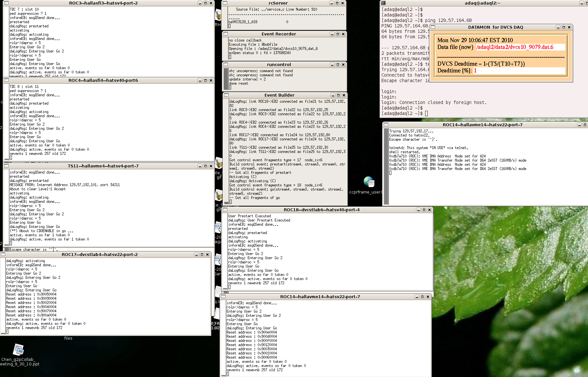The height and width of the screenshot is (377, 588).
Task: Open Chen_g2pCollab ppt desktop icon
Action: [18, 350]
